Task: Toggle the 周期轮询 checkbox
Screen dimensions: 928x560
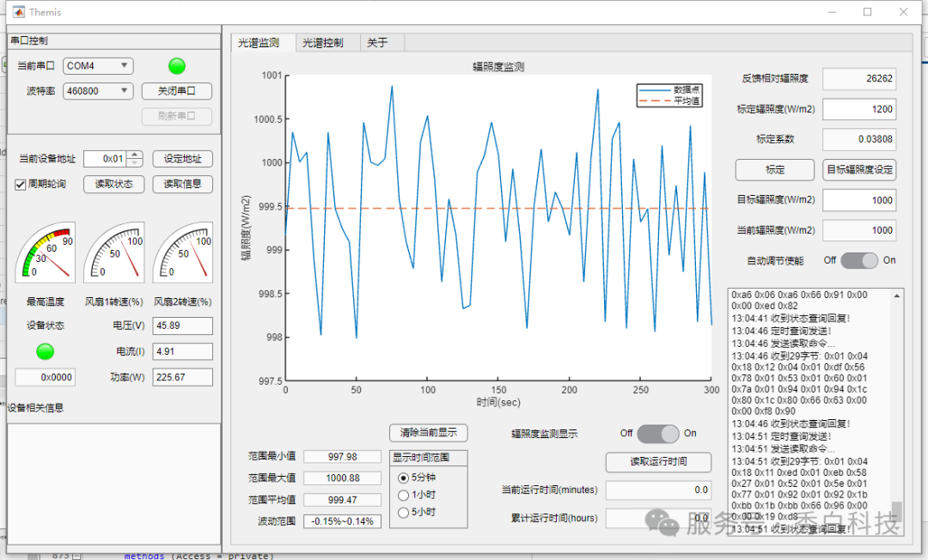Action: (21, 185)
